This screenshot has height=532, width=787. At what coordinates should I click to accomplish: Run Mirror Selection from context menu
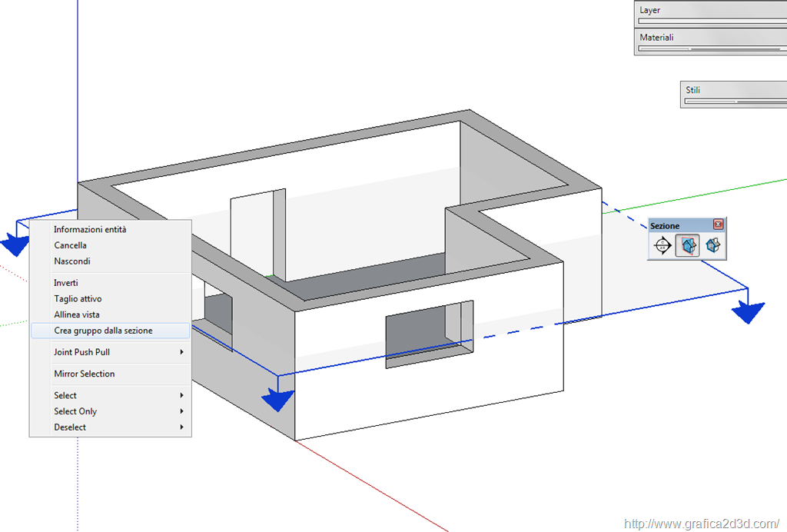coord(85,374)
